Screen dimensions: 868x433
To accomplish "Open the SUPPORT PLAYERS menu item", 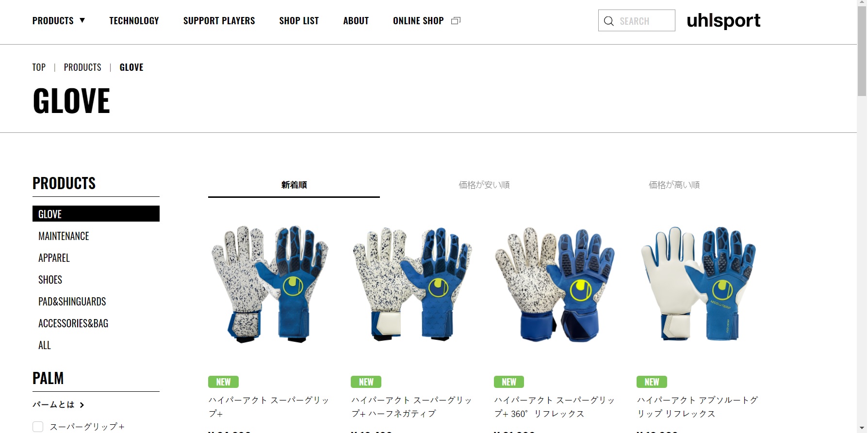I will tap(219, 20).
